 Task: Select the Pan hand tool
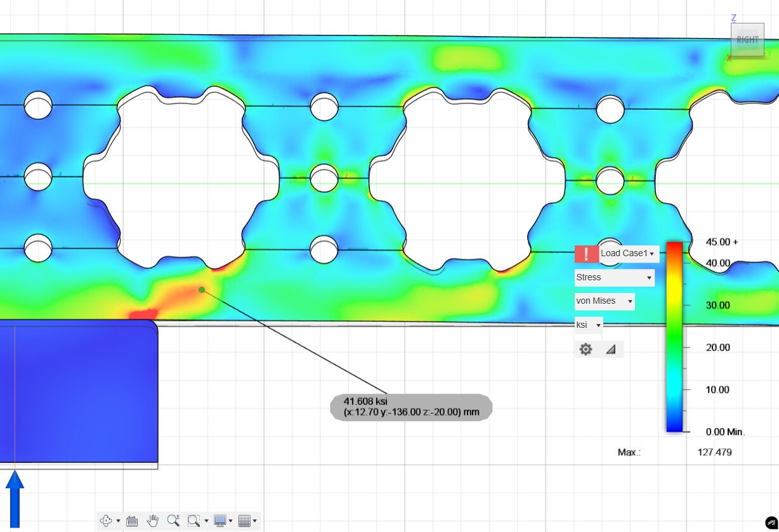[x=152, y=521]
